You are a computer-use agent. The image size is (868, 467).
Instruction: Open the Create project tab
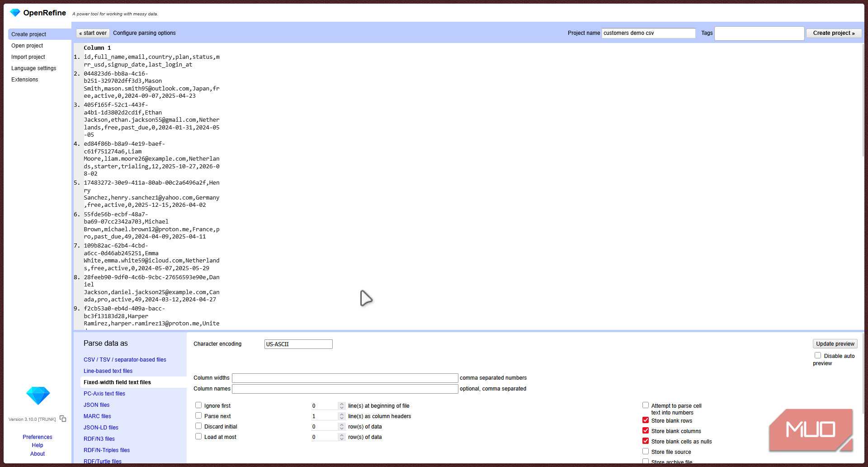pyautogui.click(x=39, y=34)
